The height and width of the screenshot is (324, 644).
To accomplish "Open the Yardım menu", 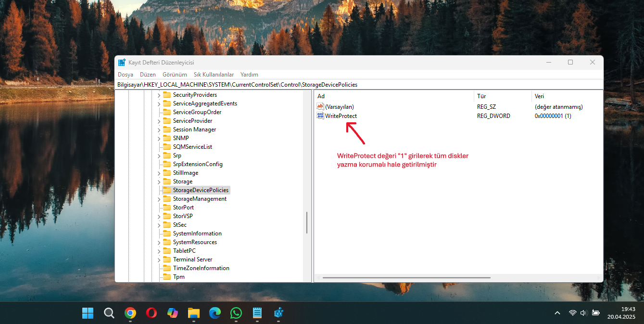I will point(249,75).
